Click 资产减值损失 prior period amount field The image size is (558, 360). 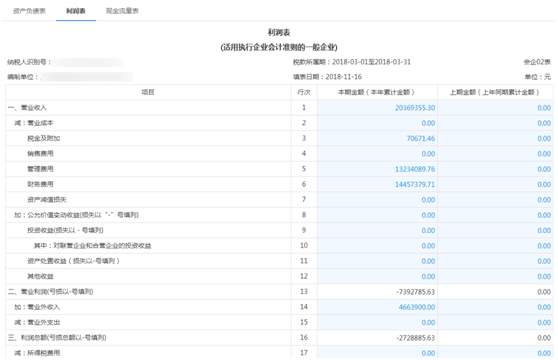pos(495,200)
